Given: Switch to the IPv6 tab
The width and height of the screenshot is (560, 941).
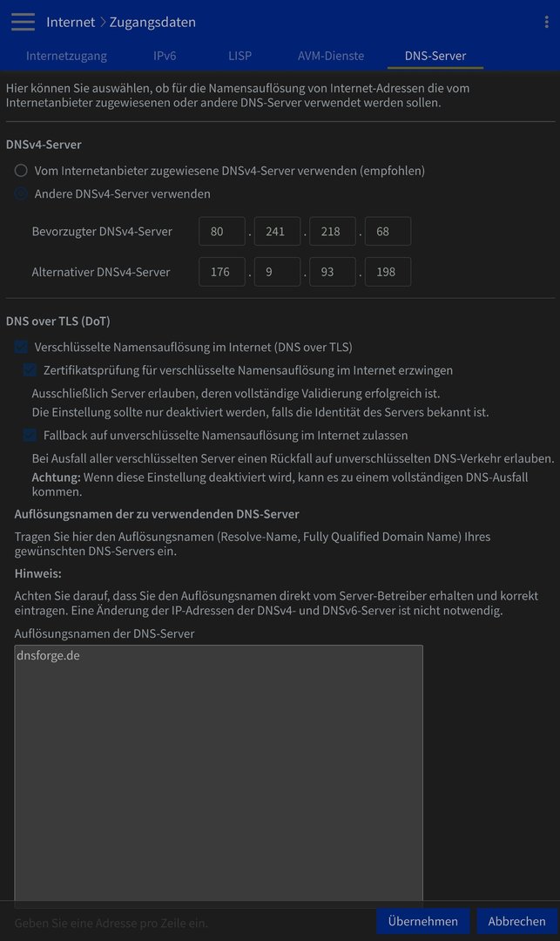Looking at the screenshot, I should tap(165, 56).
